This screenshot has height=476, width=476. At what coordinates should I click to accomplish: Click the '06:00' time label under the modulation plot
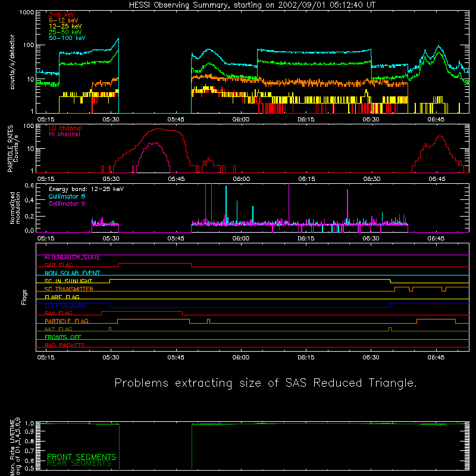[241, 239]
